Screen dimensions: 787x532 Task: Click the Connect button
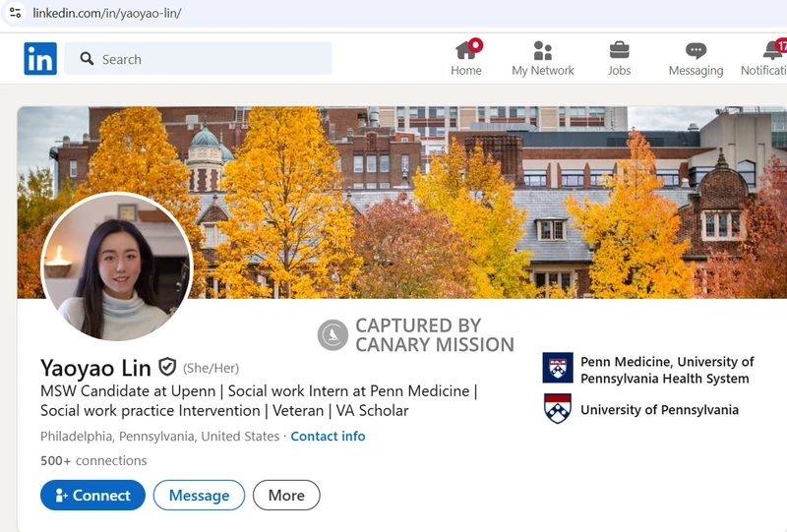pos(92,496)
